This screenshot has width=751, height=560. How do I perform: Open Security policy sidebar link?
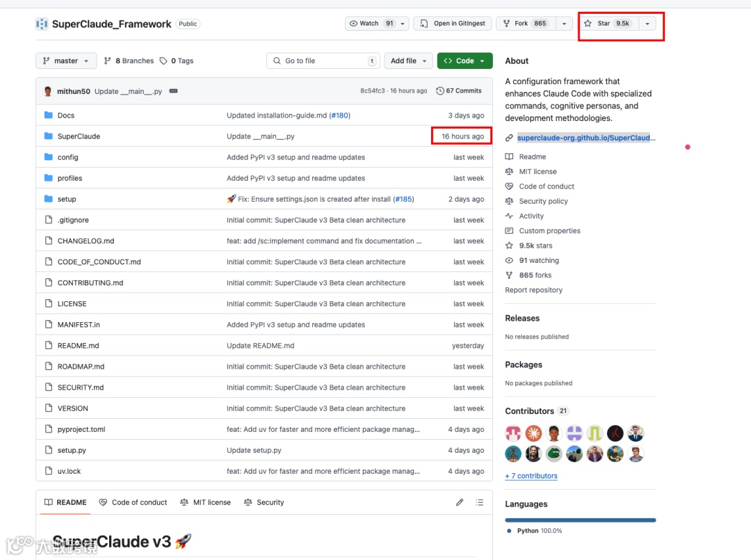[543, 201]
